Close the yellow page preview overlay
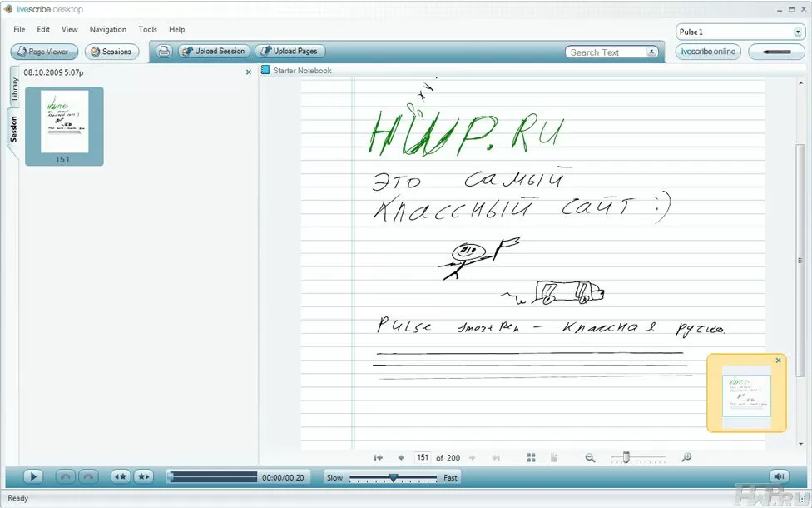Viewport: 812px width, 508px height. [778, 361]
